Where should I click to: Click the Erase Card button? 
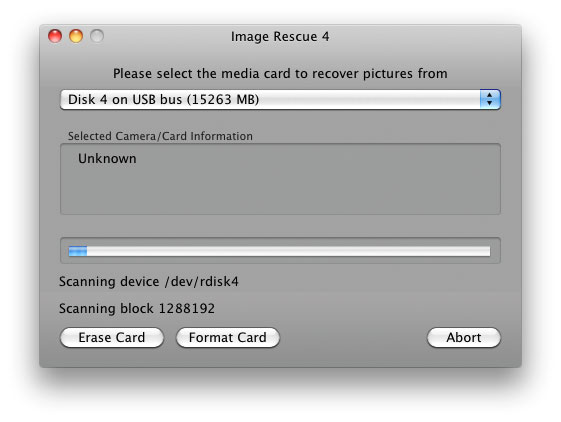112,338
